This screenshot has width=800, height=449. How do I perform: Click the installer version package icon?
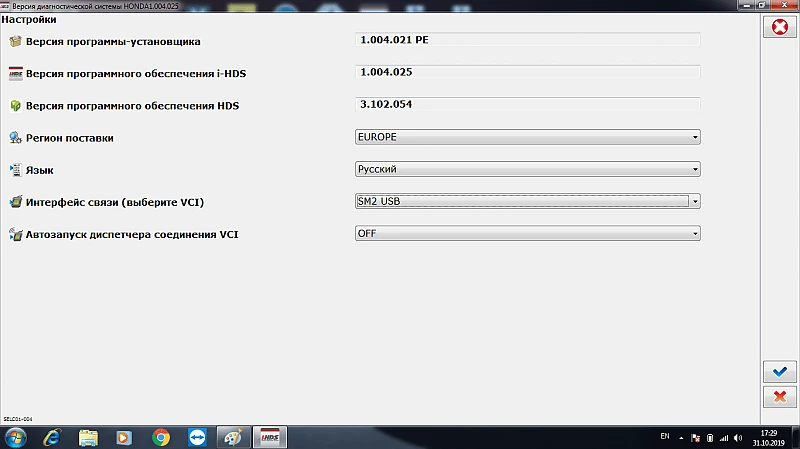point(15,41)
